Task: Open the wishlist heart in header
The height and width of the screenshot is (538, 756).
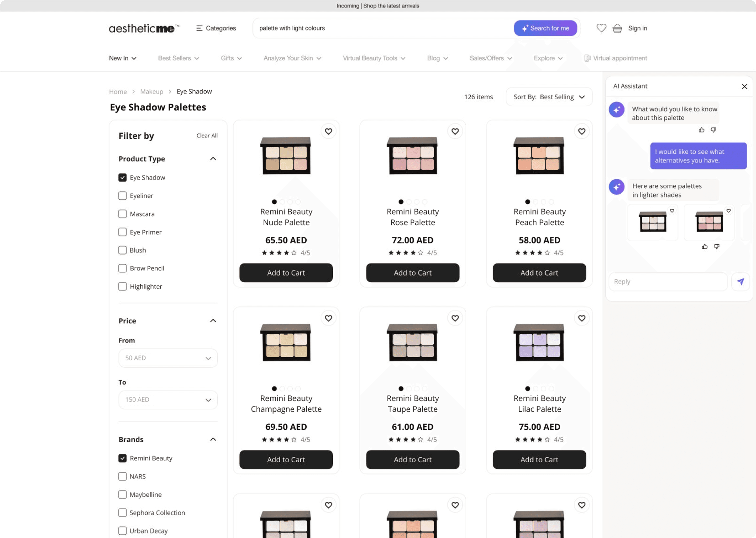Action: (601, 28)
